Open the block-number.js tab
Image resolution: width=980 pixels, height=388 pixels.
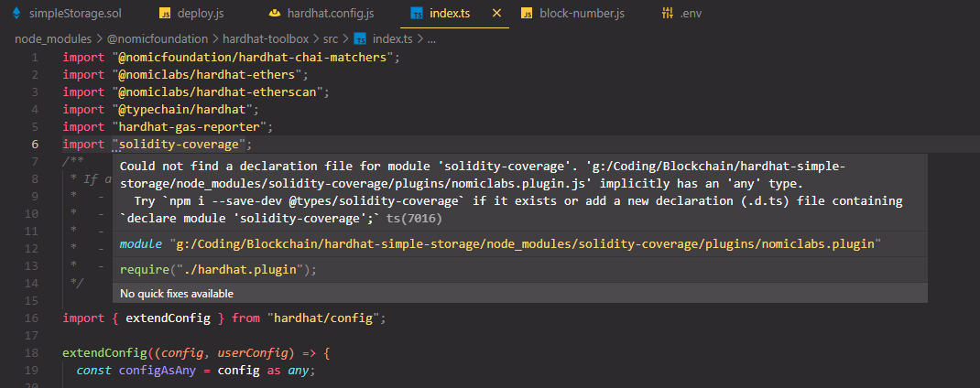click(582, 13)
